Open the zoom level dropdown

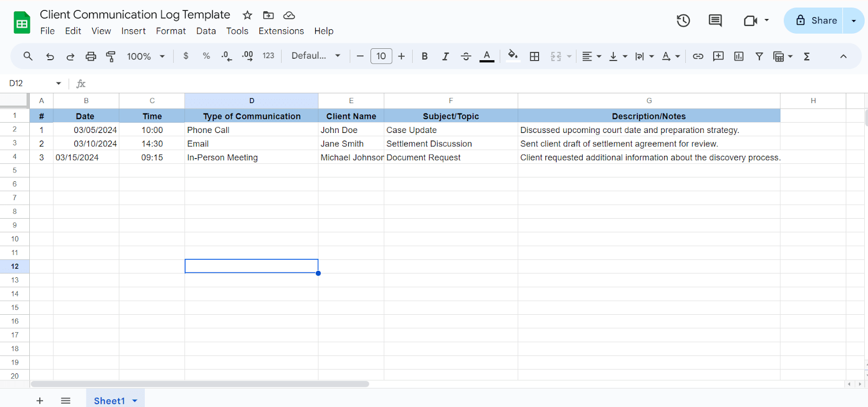point(145,56)
